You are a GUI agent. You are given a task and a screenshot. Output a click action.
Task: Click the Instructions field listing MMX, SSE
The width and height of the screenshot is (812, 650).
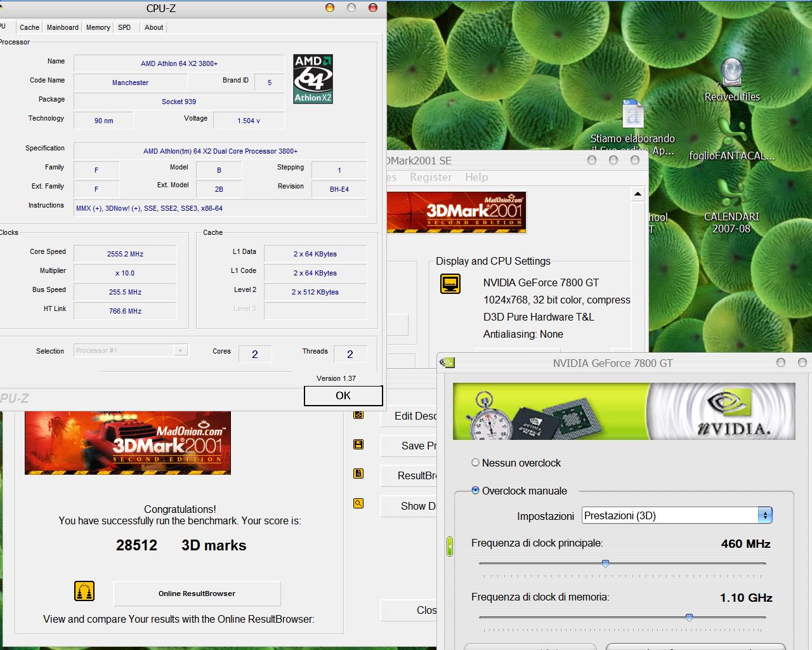pos(220,208)
